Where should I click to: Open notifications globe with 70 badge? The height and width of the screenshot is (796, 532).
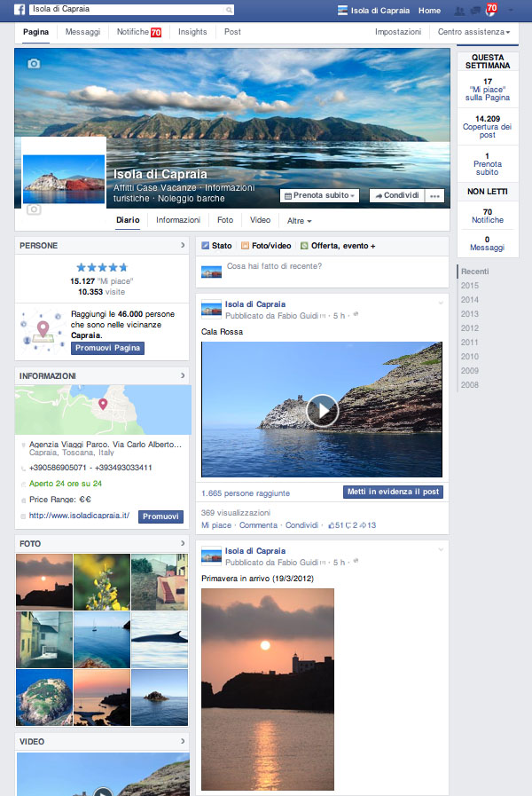click(491, 10)
